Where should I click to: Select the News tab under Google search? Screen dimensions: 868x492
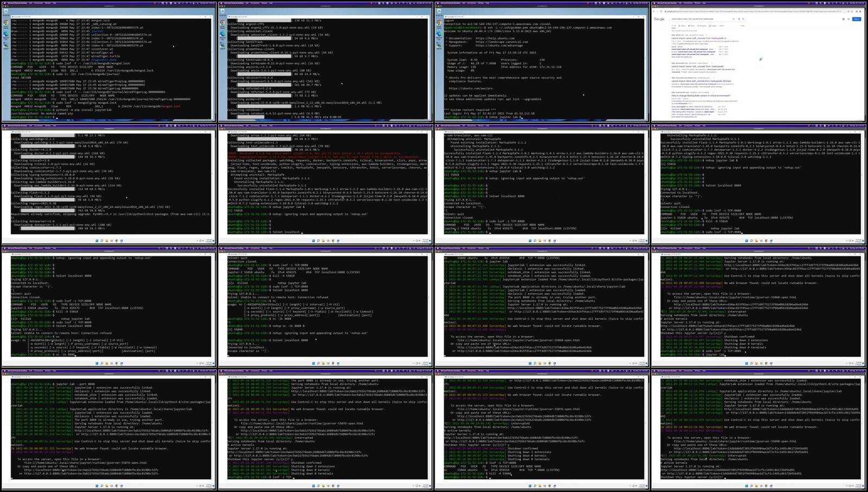click(x=691, y=26)
